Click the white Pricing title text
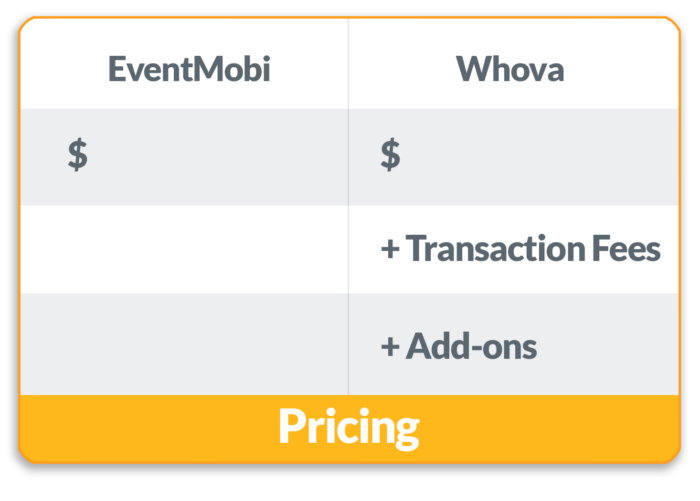The image size is (700, 501). click(349, 428)
